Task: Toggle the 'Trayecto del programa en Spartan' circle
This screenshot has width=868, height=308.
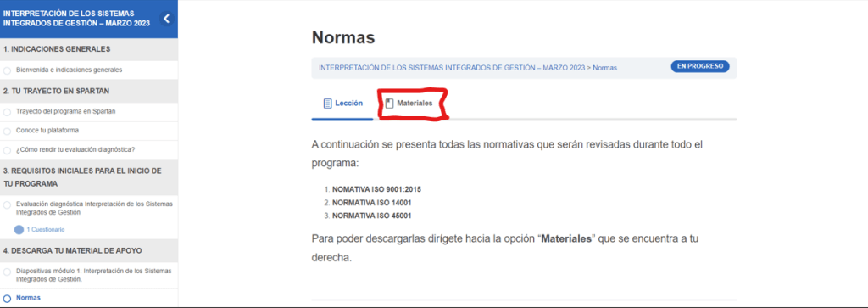Action: click(x=7, y=112)
